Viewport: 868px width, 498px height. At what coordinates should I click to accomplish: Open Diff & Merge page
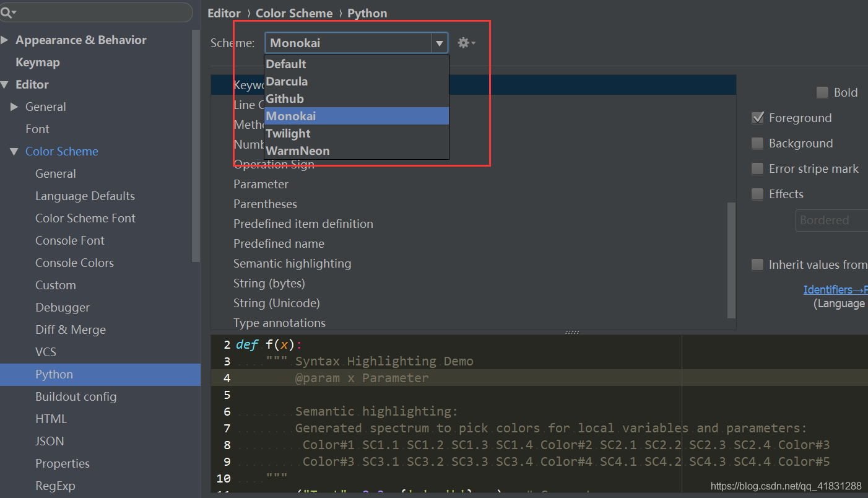point(71,330)
